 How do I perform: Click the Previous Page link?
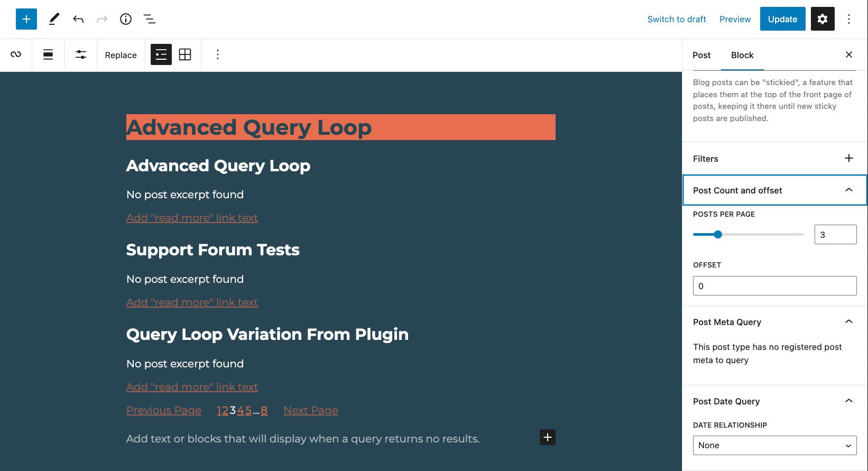164,410
